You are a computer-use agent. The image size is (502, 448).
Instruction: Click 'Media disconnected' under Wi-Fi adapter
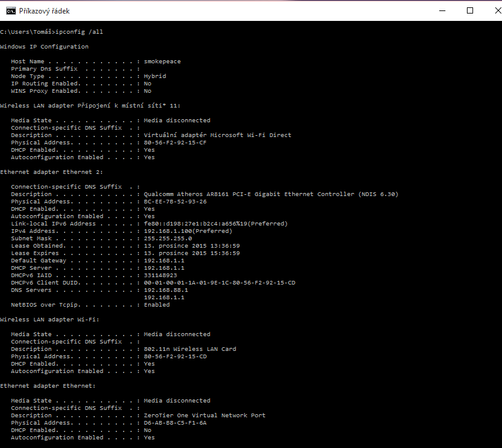pyautogui.click(x=177, y=334)
